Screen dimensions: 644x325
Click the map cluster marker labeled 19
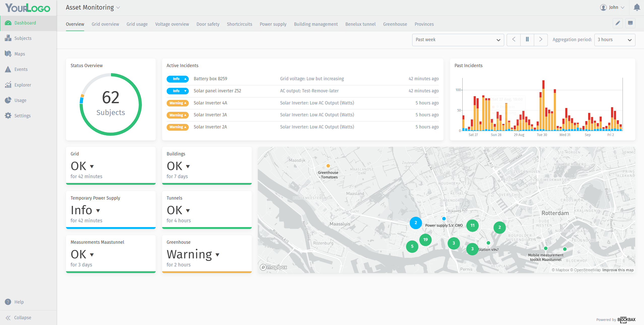425,239
